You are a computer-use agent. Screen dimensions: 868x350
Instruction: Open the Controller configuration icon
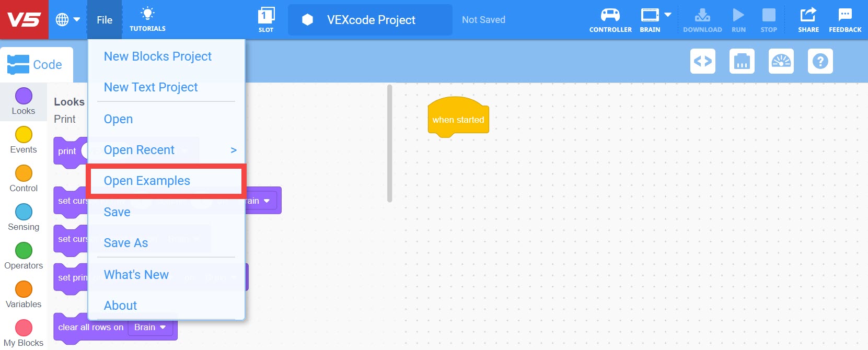610,16
